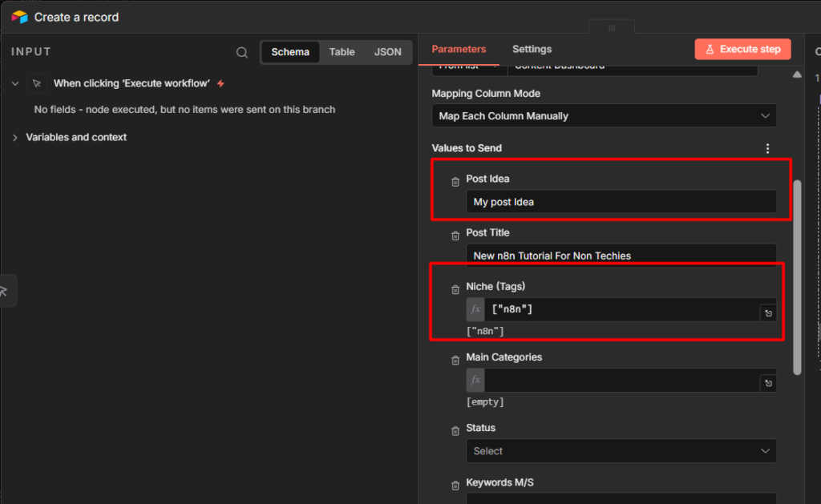Click trash icon beside Keywords M/S

coord(455,486)
